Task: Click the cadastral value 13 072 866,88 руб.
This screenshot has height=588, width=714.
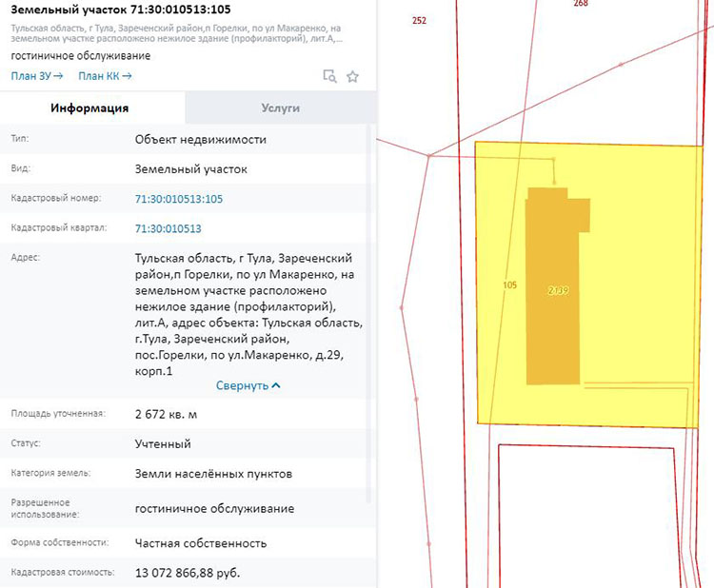Action: [x=188, y=573]
